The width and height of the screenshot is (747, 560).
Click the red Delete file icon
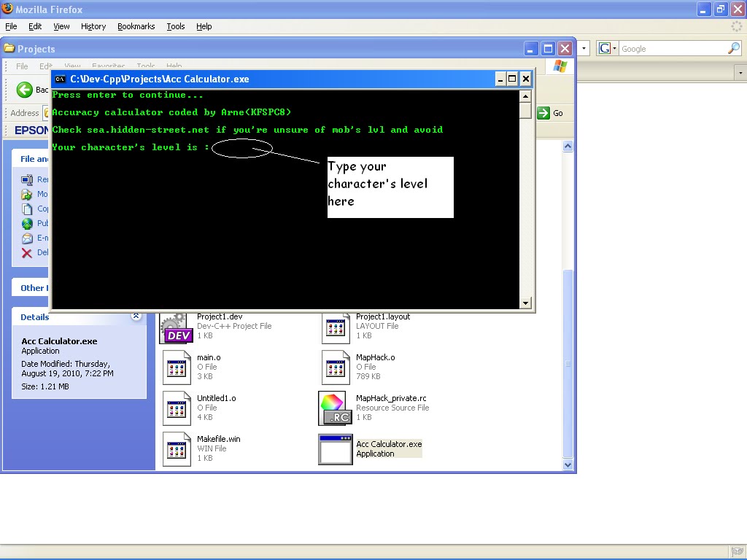point(27,253)
